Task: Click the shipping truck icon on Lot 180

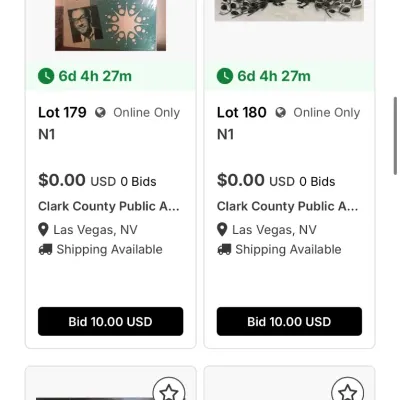Action: 224,249
